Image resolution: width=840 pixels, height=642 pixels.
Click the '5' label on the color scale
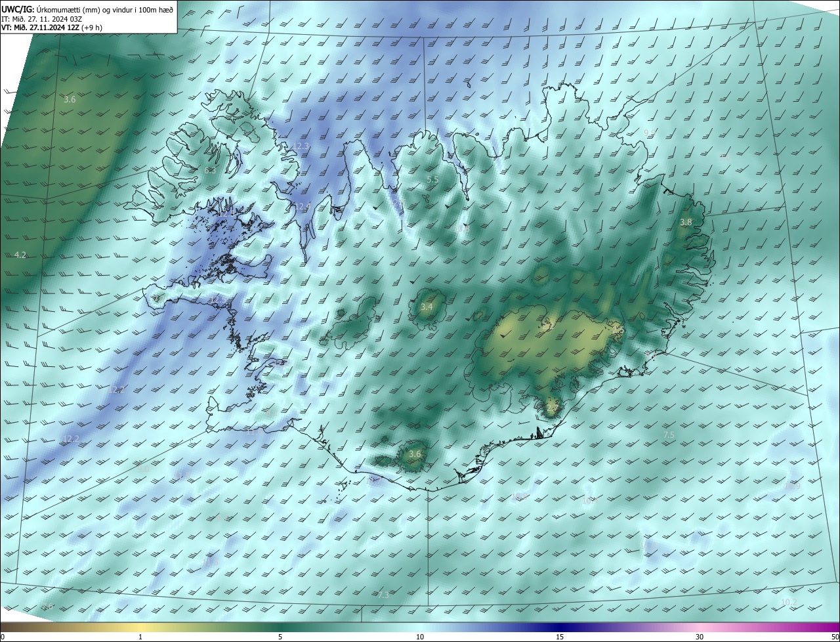pos(280,637)
